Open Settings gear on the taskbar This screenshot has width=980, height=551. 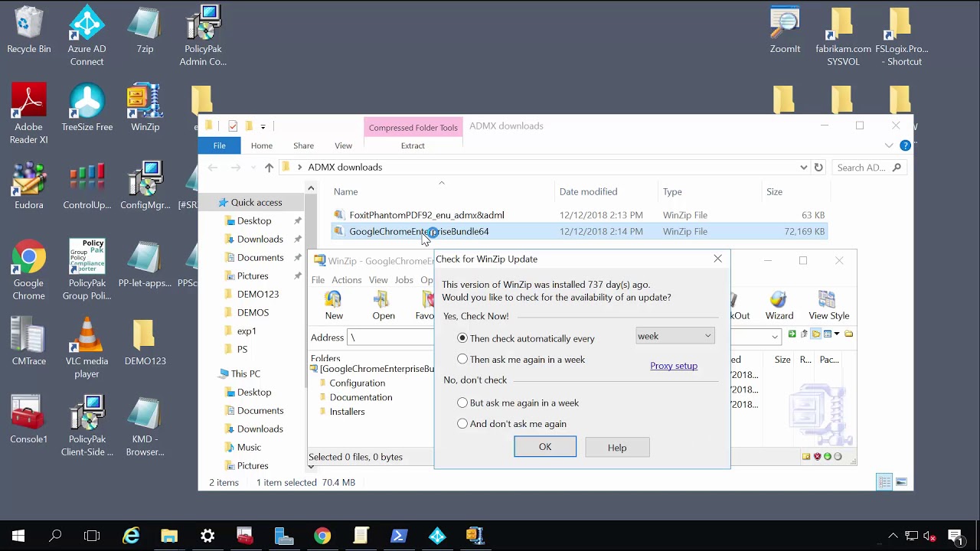coord(207,536)
